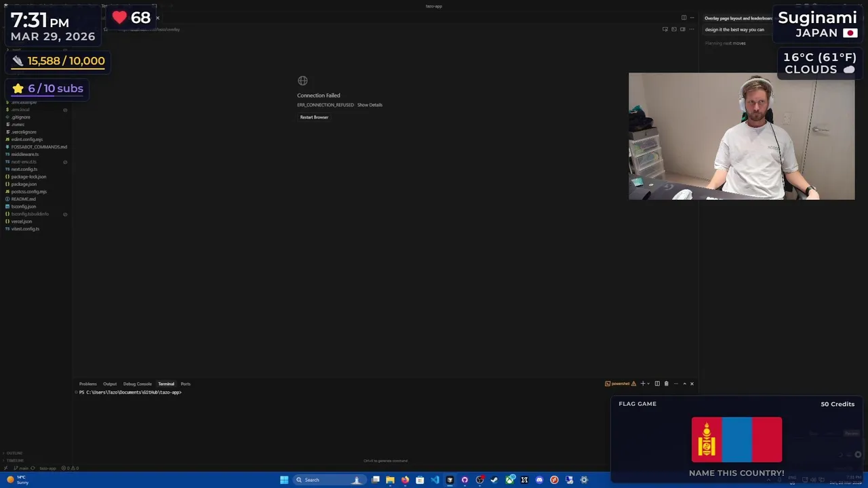
Task: Open vercel.json in explorer
Action: coord(21,222)
